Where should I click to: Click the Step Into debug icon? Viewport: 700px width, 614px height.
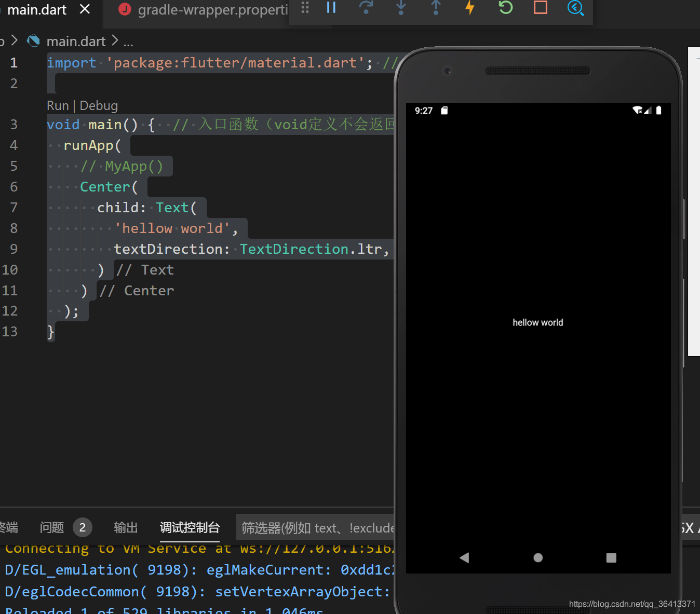pyautogui.click(x=401, y=7)
